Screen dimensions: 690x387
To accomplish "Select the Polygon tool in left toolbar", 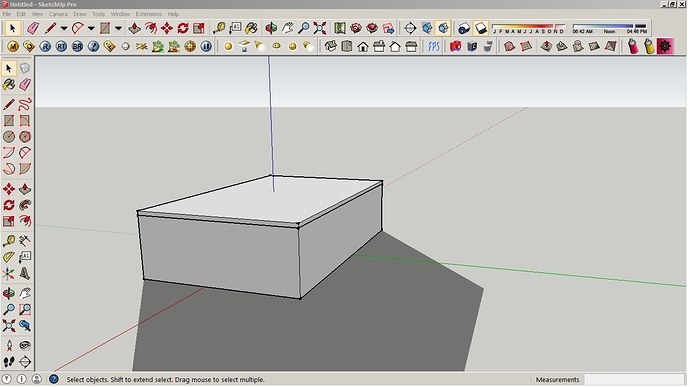I will click(25, 136).
